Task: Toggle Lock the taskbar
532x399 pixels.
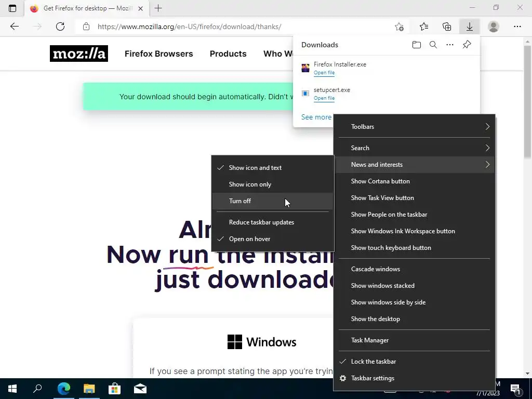Action: [x=414, y=362]
